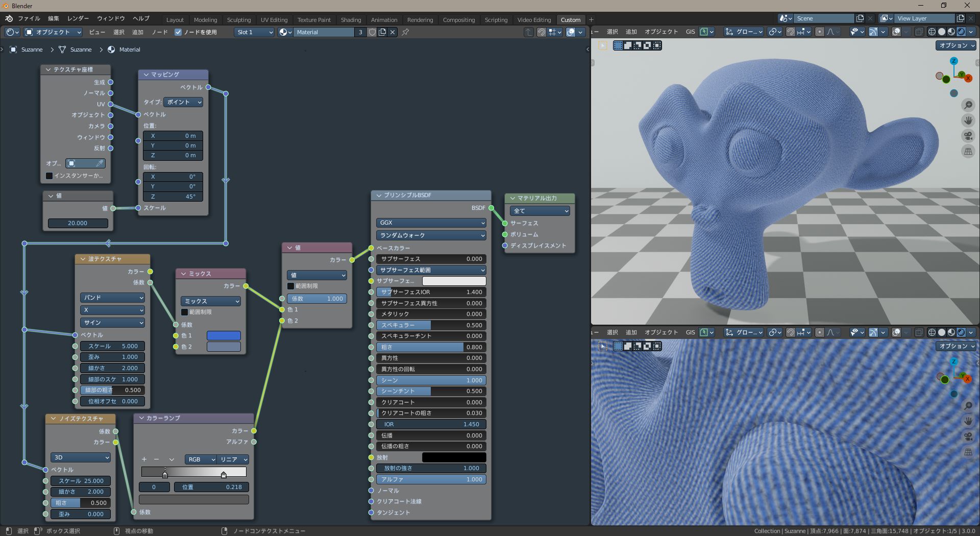Click the 位置 0.218 field in ColorRamp
The width and height of the screenshot is (980, 536).
[211, 487]
